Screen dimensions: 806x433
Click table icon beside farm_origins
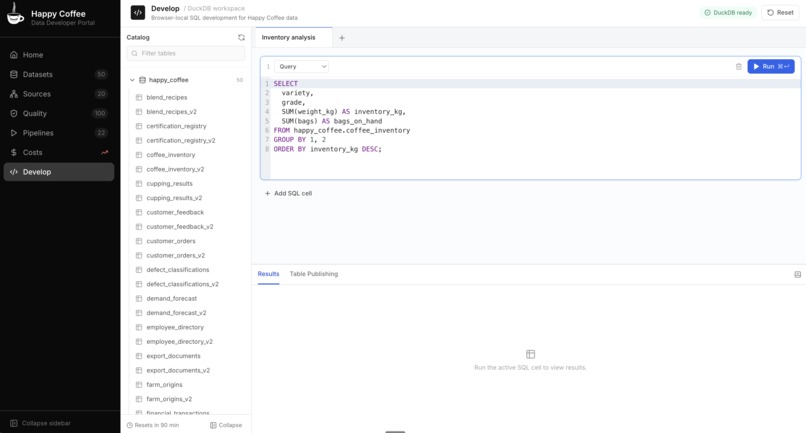(x=139, y=385)
